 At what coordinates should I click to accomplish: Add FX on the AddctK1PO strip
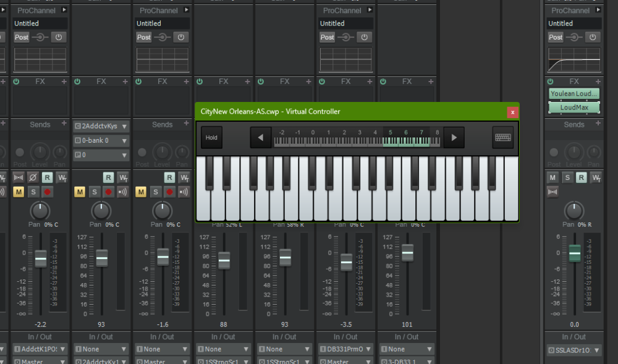point(64,82)
